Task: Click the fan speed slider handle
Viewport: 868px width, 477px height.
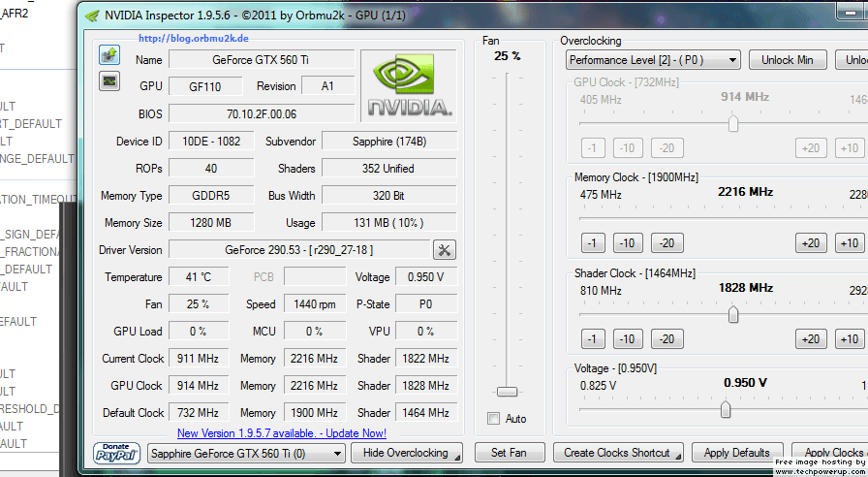Action: (507, 392)
